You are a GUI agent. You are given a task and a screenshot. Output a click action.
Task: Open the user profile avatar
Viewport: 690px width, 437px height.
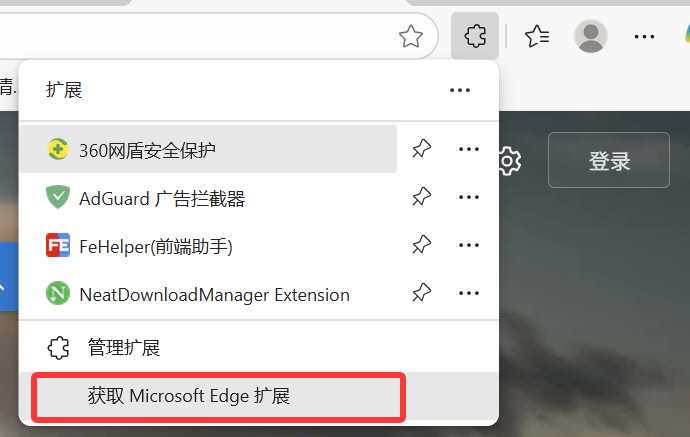point(591,37)
